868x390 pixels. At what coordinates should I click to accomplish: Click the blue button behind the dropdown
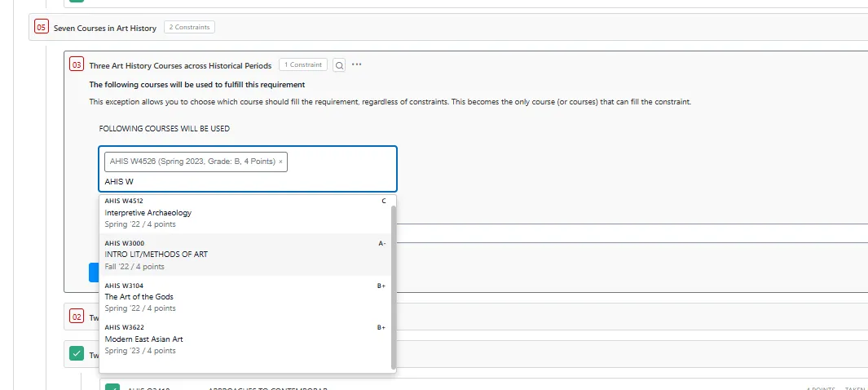point(94,272)
